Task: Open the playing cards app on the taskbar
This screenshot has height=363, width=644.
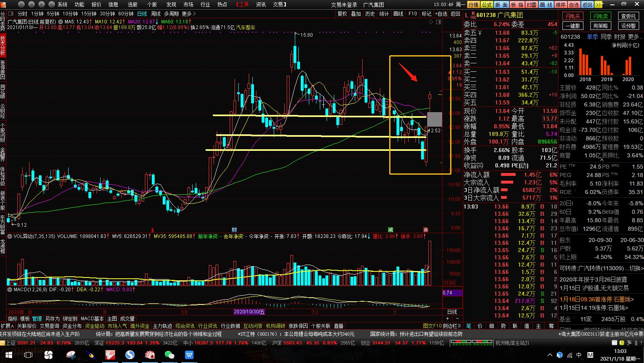Action: point(150,355)
